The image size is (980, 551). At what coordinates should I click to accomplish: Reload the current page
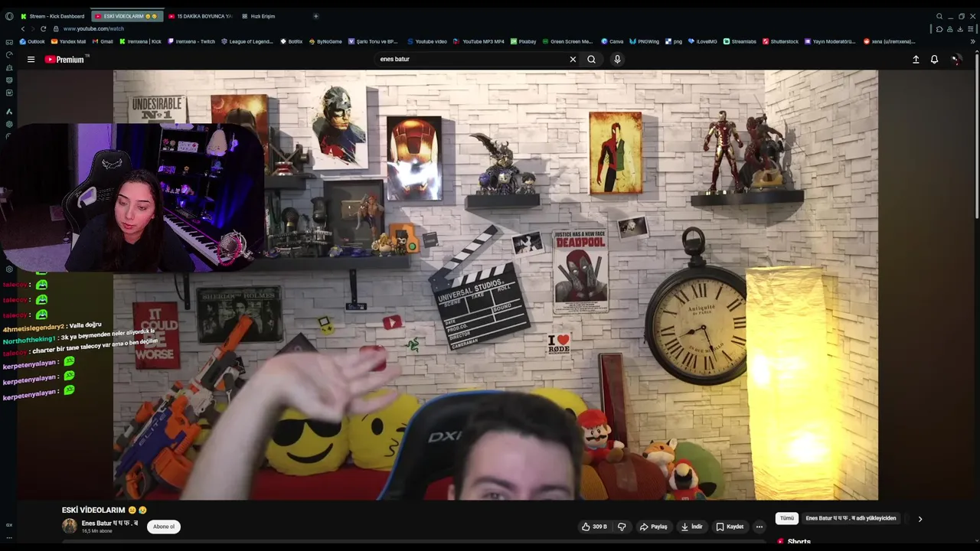pos(43,28)
